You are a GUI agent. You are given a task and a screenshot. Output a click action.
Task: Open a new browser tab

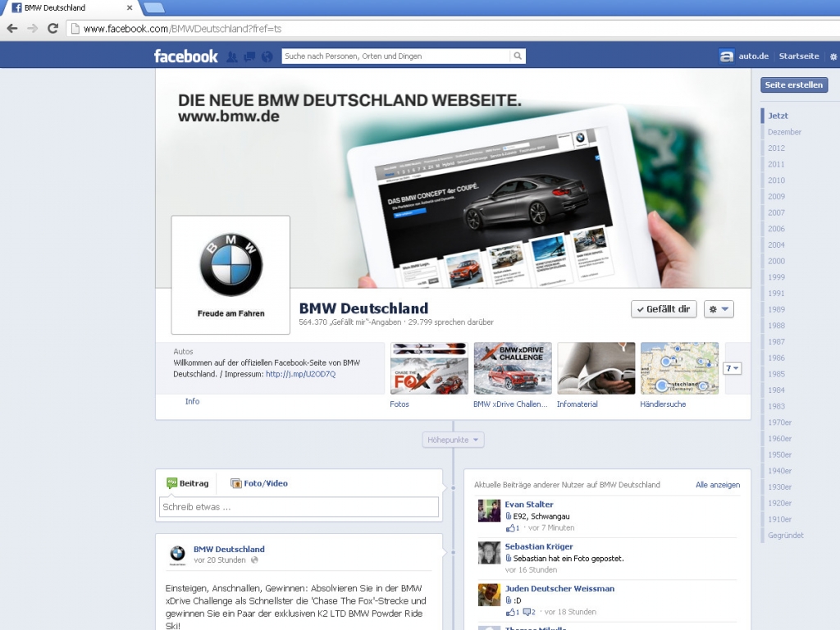pos(153,7)
